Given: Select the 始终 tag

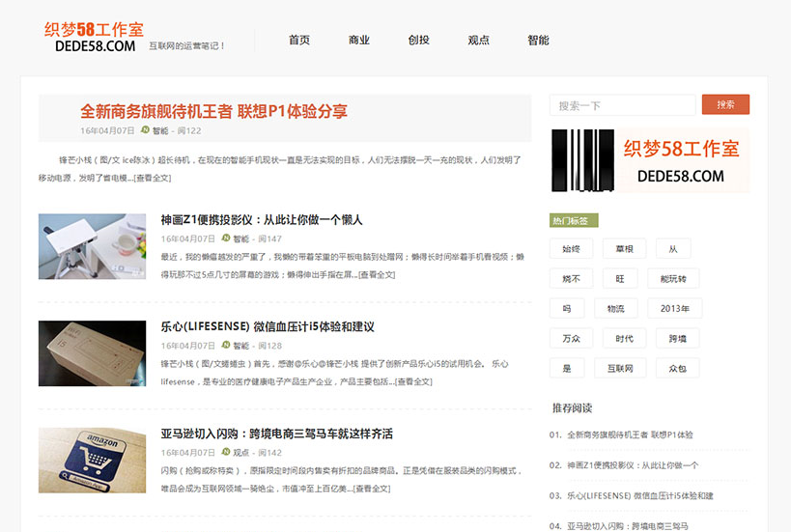Looking at the screenshot, I should [x=571, y=248].
